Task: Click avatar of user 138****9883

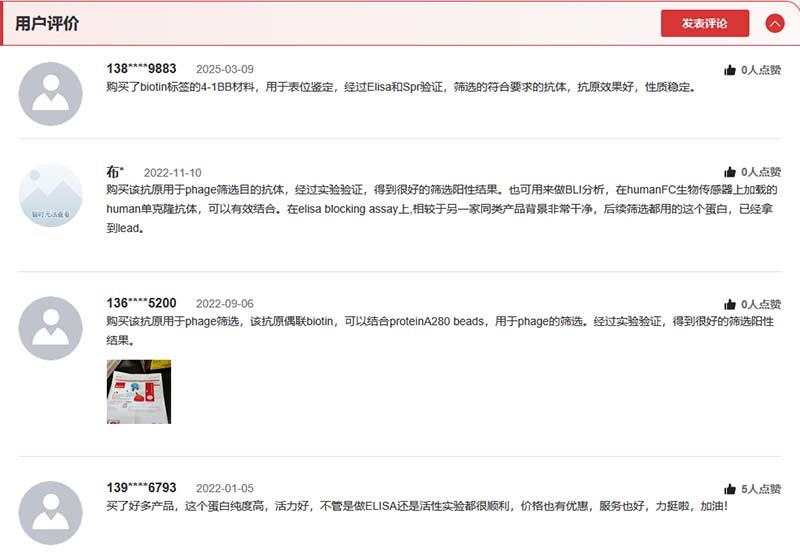Action: (x=51, y=94)
